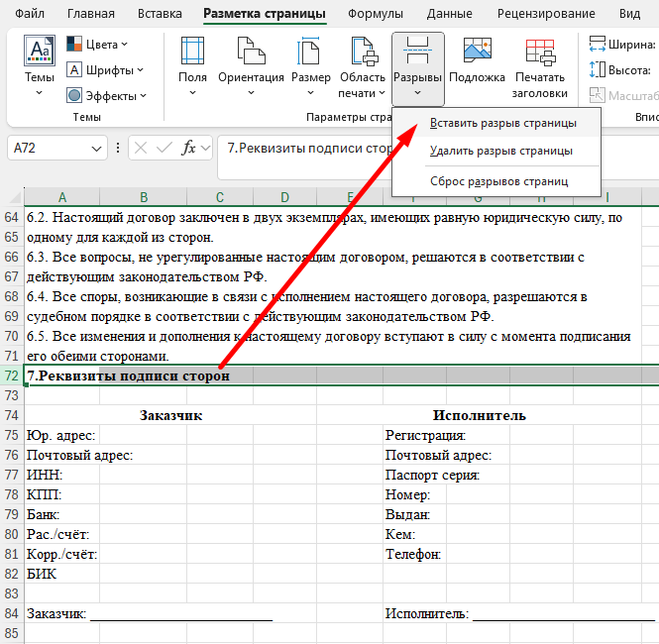659x644 pixels.
Task: Open the Шрифты theme fonts dropdown
Action: pos(105,69)
